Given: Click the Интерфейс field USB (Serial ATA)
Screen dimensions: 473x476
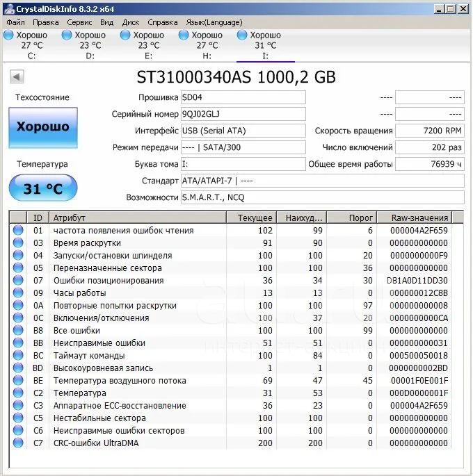Looking at the screenshot, I should tap(243, 131).
